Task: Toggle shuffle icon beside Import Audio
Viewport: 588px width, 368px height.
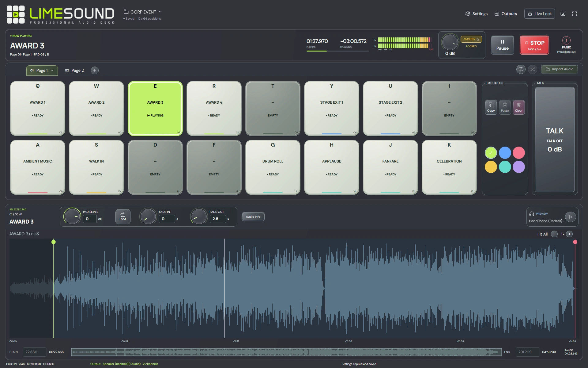Action: click(533, 69)
